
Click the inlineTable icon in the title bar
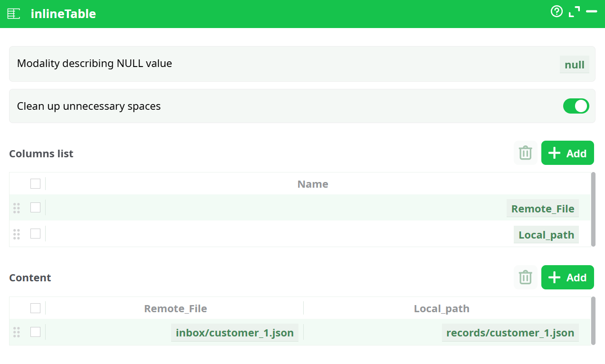(13, 13)
